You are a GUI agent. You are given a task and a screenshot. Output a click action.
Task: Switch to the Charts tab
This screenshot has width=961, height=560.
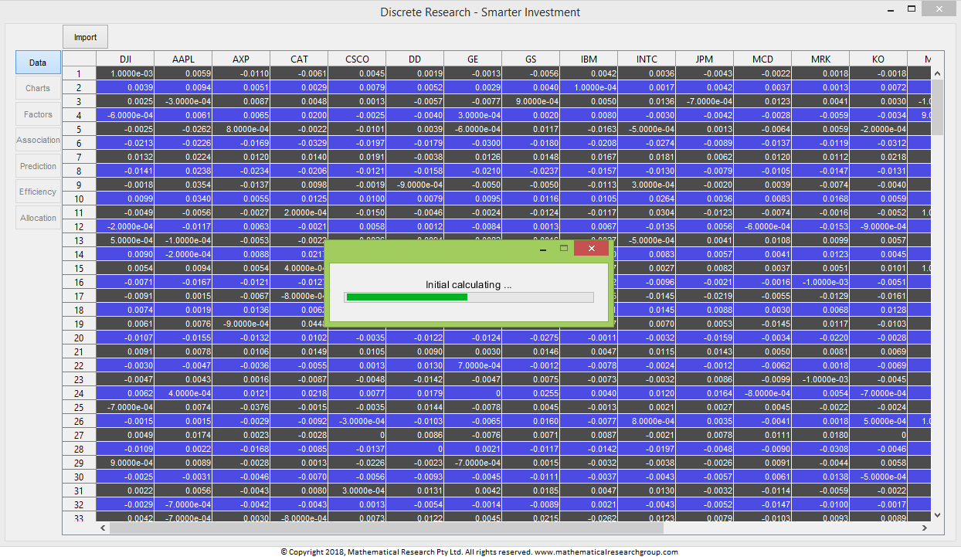click(38, 88)
